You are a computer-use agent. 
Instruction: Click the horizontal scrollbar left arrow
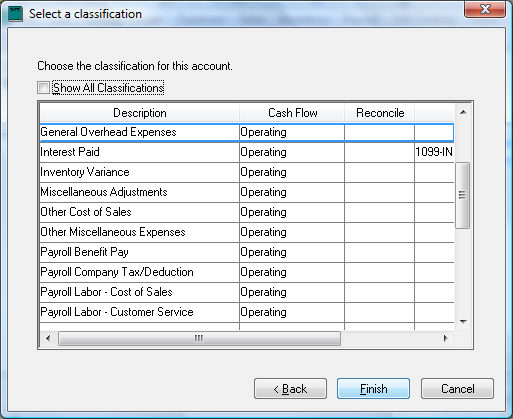(x=48, y=338)
